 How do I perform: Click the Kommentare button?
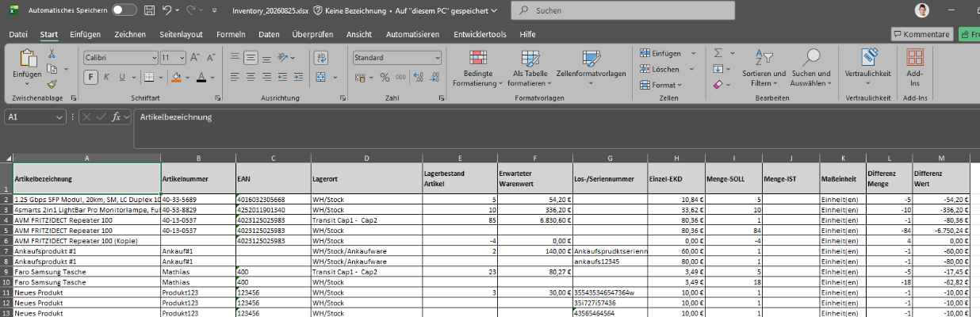(x=921, y=34)
